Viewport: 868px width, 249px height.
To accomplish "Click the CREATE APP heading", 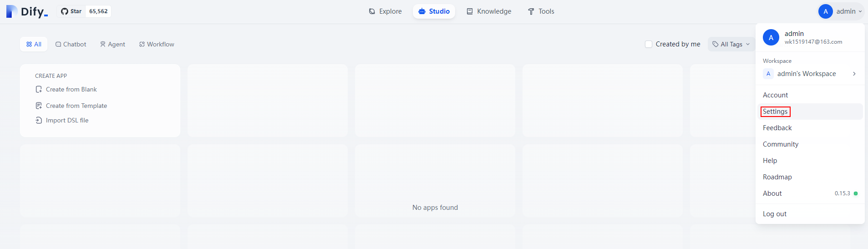I will click(51, 76).
